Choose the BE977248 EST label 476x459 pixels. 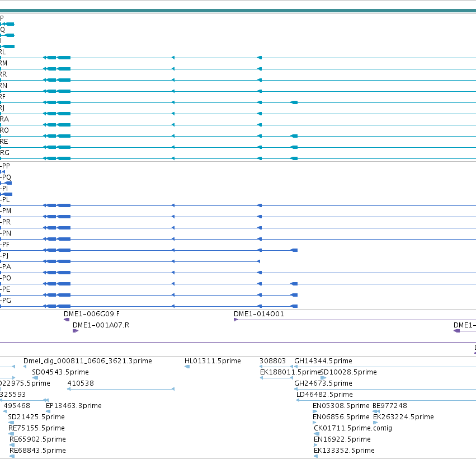390,406
